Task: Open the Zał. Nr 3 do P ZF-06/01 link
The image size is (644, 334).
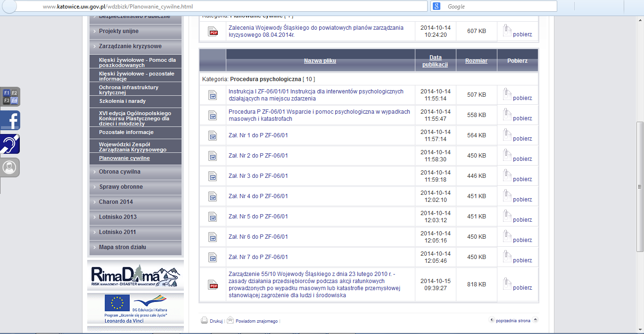Action: [x=258, y=176]
